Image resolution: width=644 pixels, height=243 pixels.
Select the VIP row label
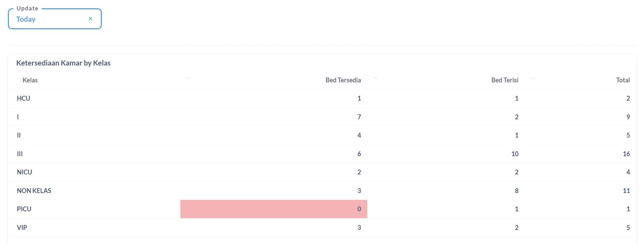[x=22, y=227]
